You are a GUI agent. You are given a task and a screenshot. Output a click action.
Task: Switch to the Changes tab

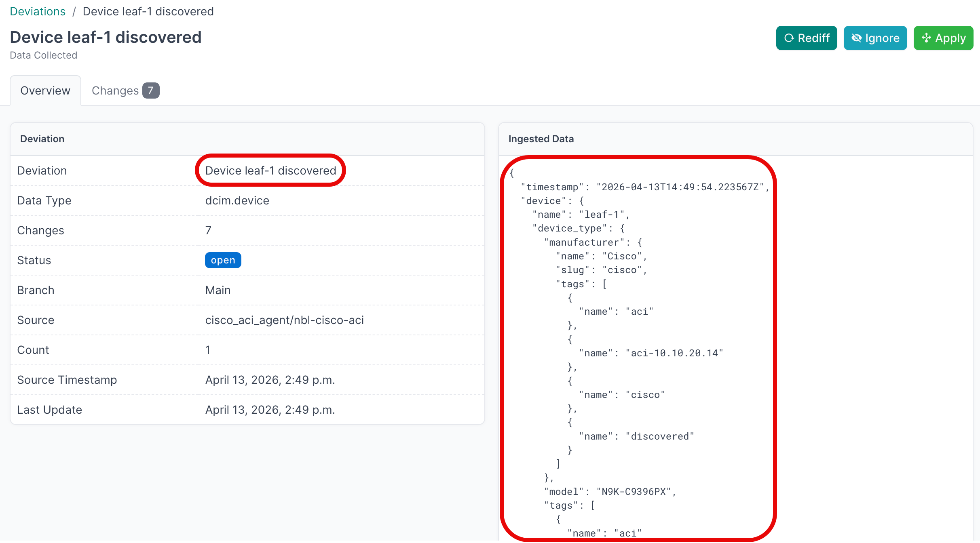click(115, 90)
